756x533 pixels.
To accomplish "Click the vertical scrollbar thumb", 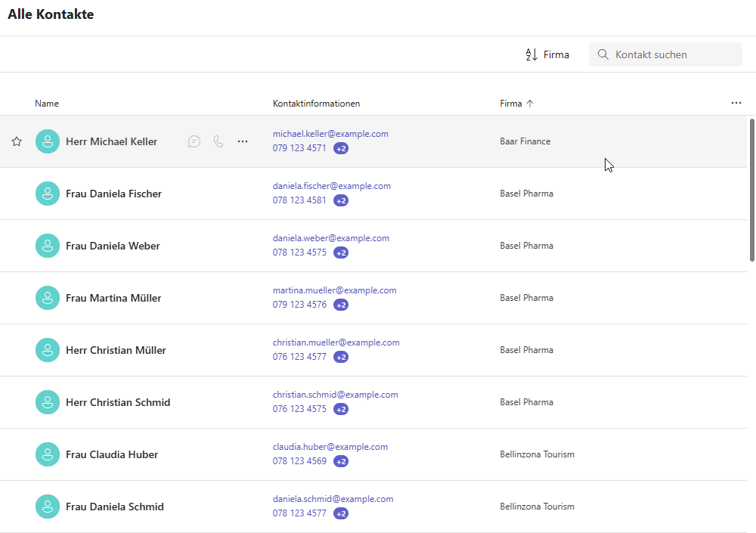I will 751,189.
